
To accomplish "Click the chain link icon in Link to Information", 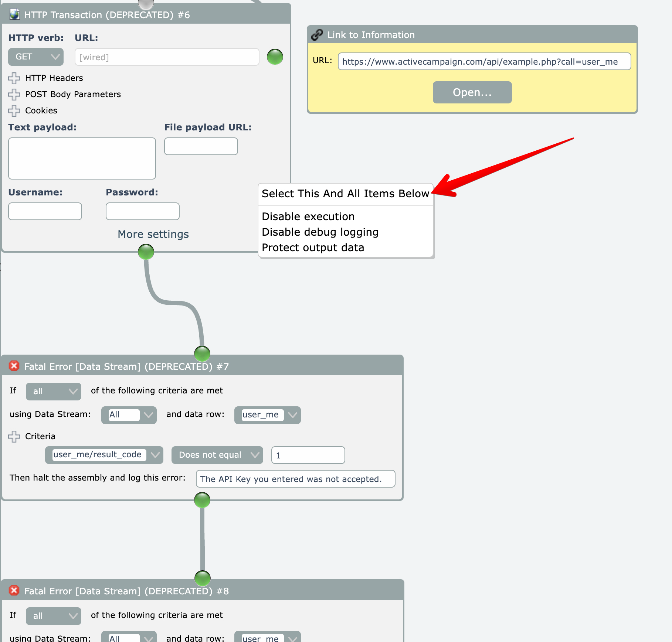I will coord(317,35).
